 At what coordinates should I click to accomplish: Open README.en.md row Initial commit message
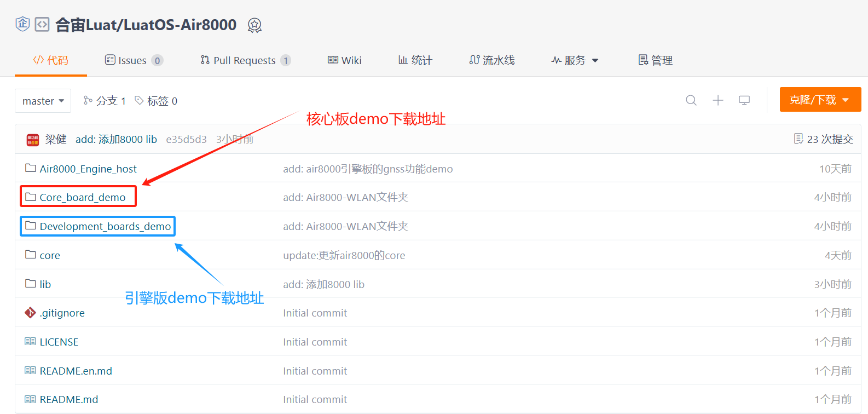(x=315, y=371)
